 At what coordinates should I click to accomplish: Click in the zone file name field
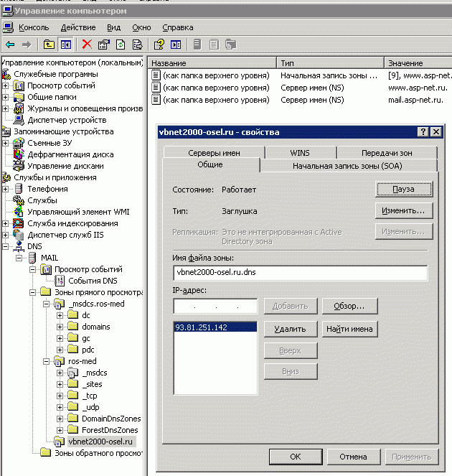coord(301,273)
